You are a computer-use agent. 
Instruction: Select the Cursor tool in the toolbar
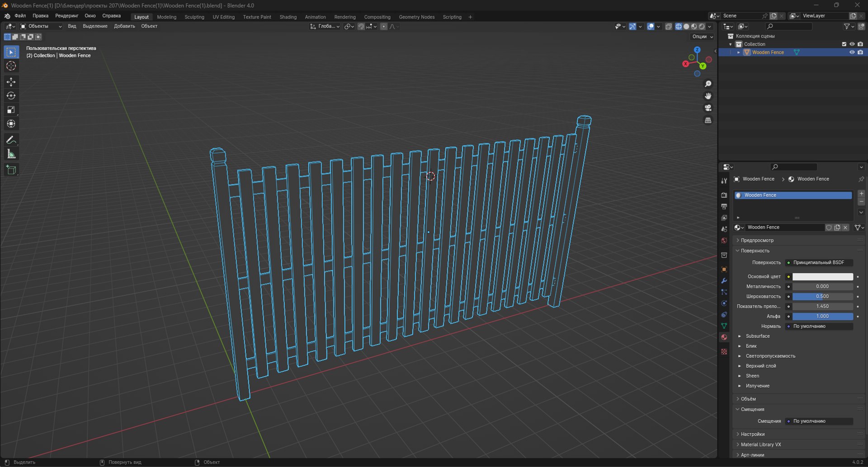pos(11,66)
